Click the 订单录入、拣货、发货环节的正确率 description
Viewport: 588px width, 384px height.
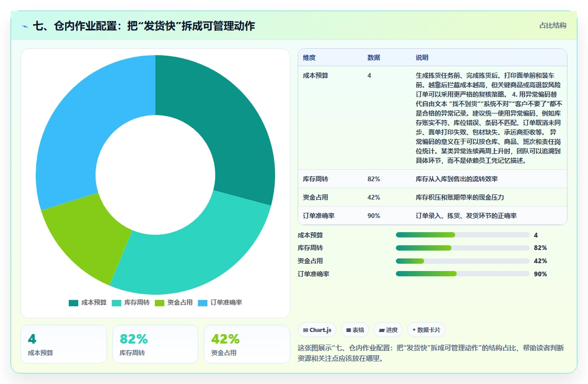(x=466, y=216)
